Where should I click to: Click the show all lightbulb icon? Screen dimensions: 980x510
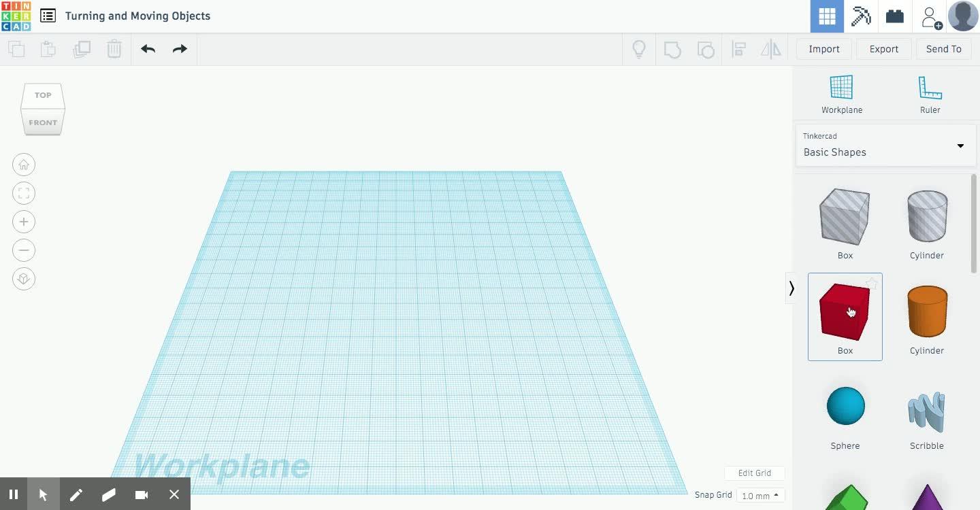[x=639, y=49]
